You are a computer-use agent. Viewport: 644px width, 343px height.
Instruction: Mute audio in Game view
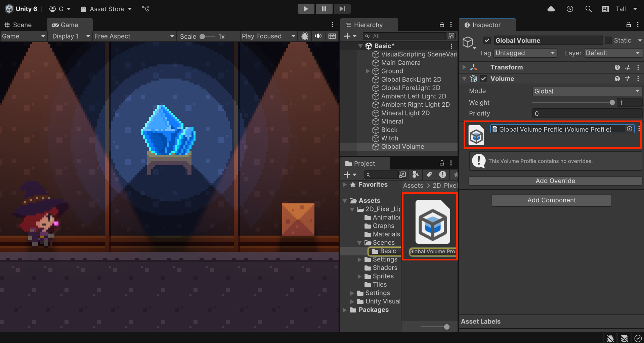[x=318, y=36]
